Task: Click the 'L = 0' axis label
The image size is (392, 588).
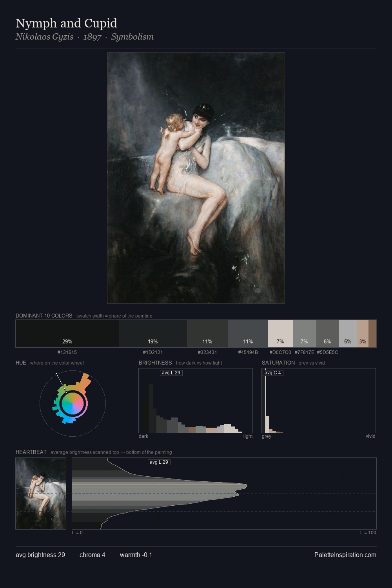Action: (77, 533)
